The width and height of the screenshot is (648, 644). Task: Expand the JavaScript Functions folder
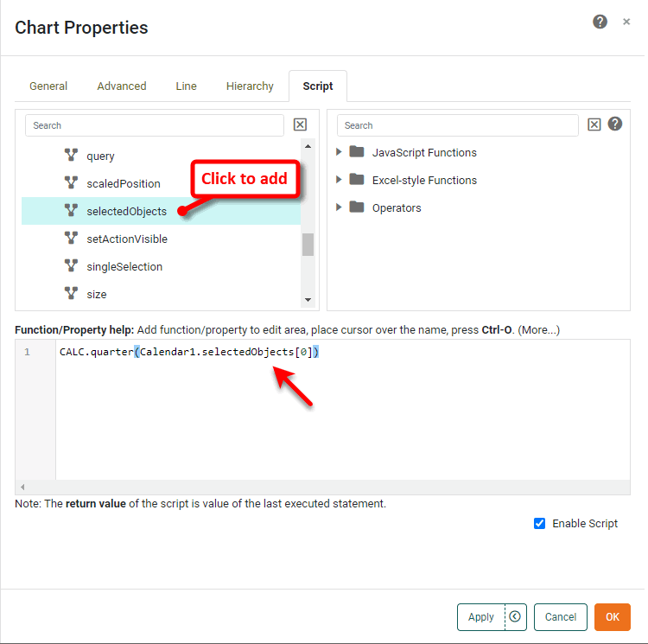point(340,153)
